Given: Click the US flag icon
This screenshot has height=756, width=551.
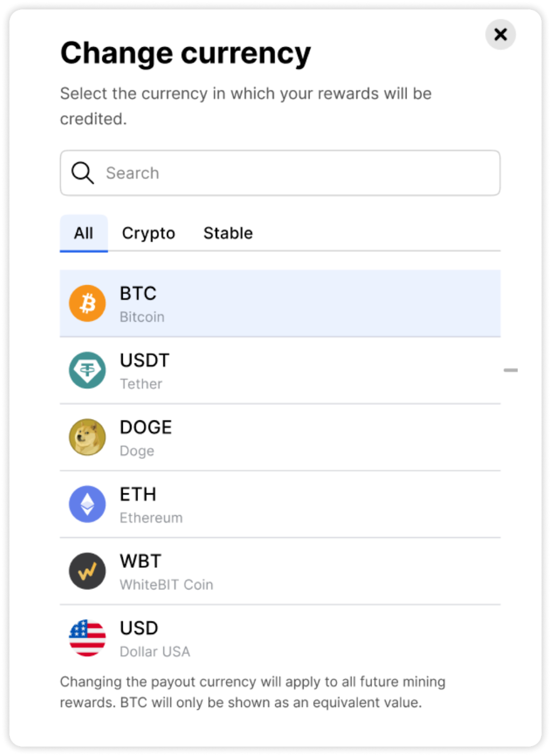Looking at the screenshot, I should tap(87, 638).
